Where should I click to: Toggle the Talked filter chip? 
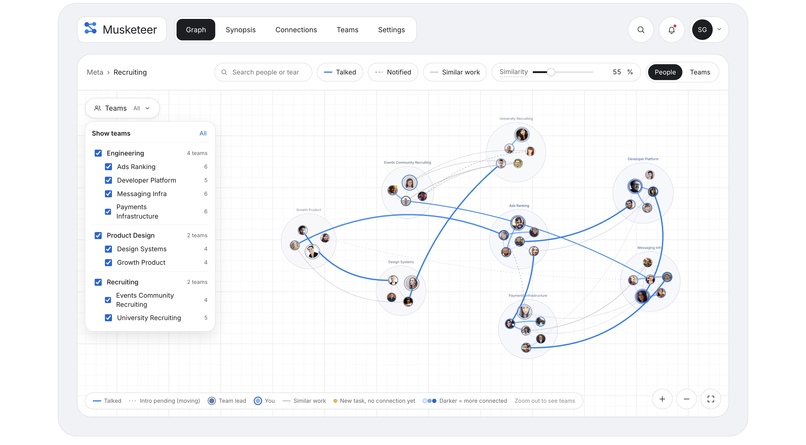click(340, 72)
